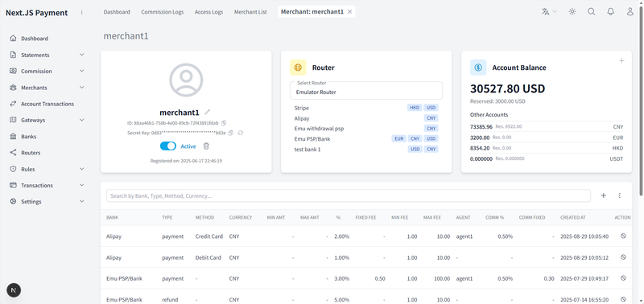Switch to the Access Logs tab

pyautogui.click(x=208, y=12)
